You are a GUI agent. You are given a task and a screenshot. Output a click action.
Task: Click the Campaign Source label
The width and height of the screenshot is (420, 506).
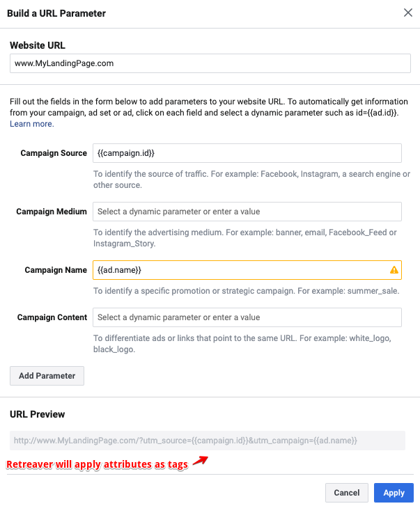click(54, 153)
